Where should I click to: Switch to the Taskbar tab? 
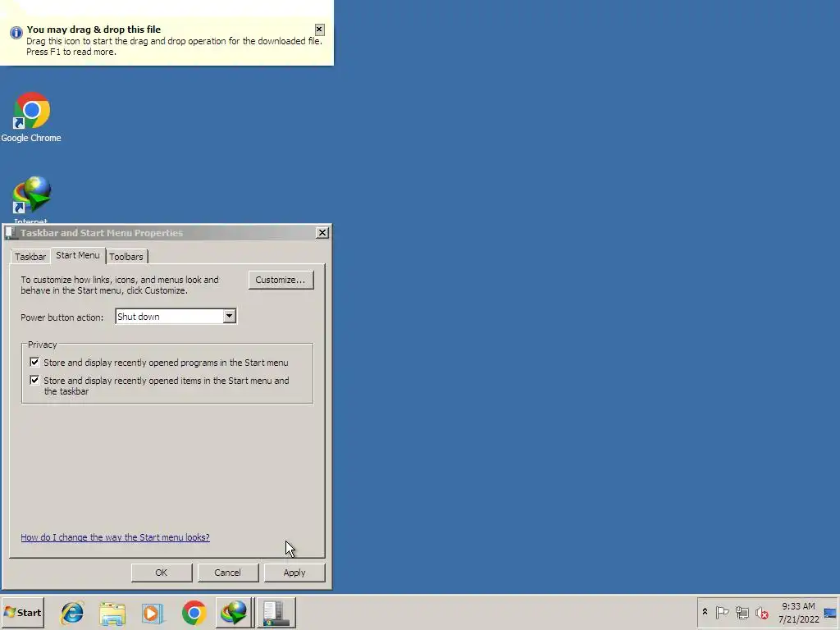pyautogui.click(x=30, y=257)
